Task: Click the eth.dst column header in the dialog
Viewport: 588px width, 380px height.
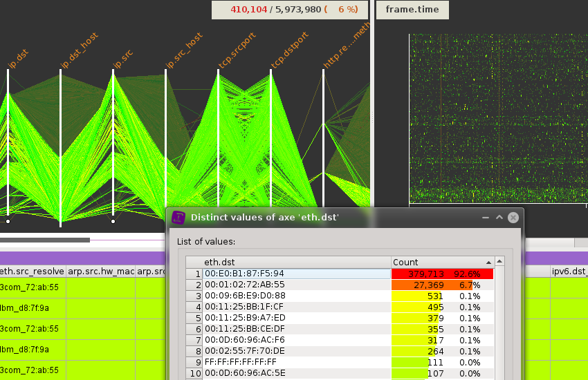Action: 295,262
